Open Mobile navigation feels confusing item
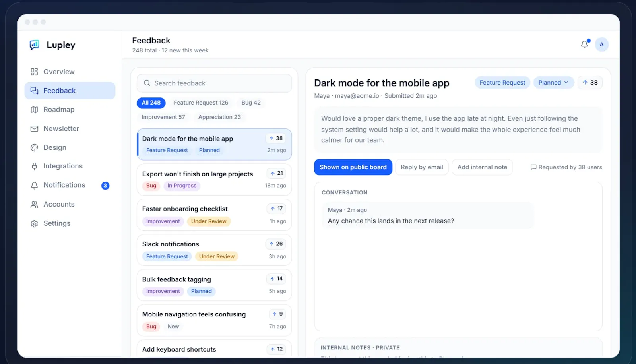The height and width of the screenshot is (364, 636). coord(214,320)
